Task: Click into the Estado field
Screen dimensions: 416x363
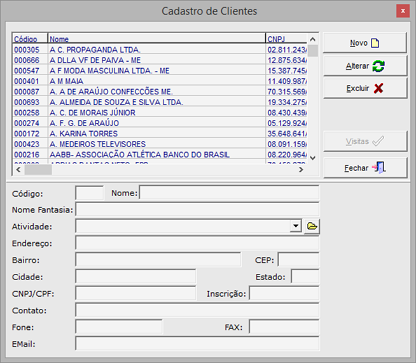Action: (305, 277)
